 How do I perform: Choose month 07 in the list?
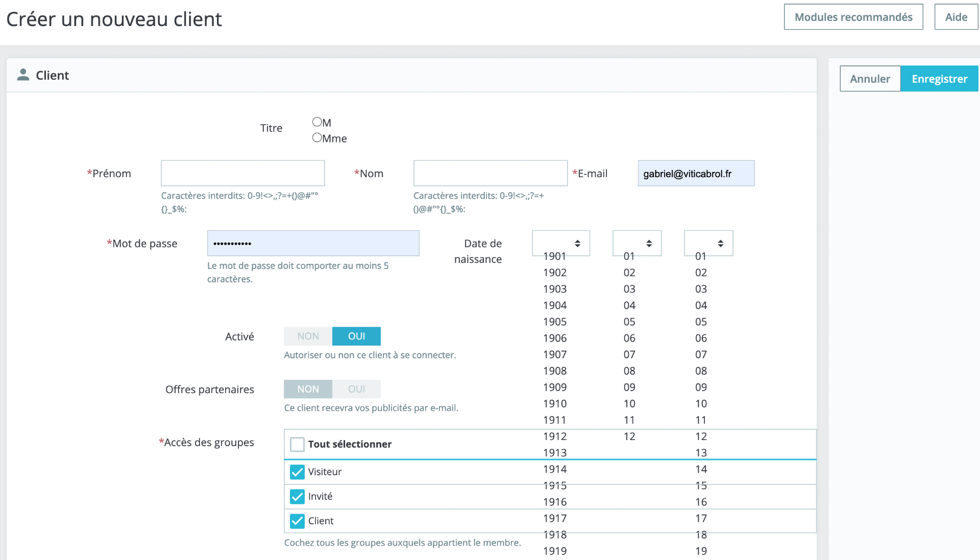[x=629, y=354]
